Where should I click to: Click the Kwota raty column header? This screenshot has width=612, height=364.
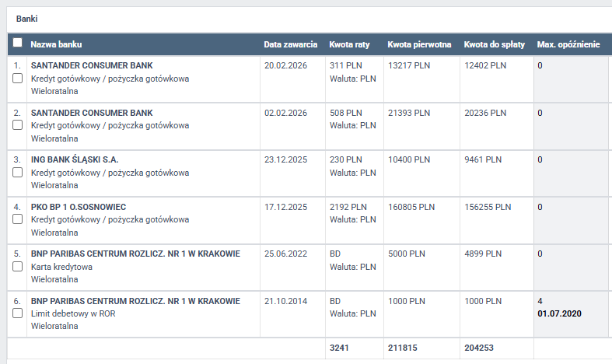(349, 44)
